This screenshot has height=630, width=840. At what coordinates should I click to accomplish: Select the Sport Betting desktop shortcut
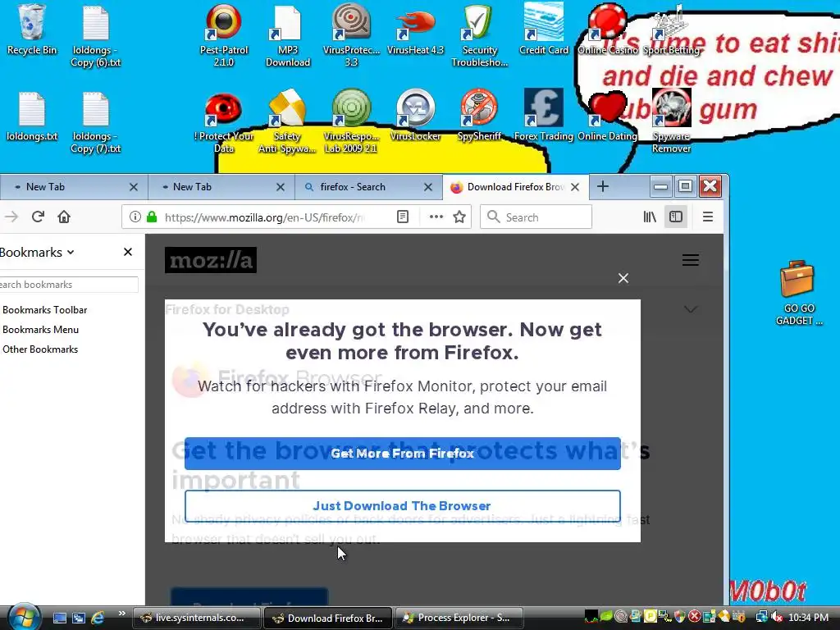pyautogui.click(x=671, y=30)
